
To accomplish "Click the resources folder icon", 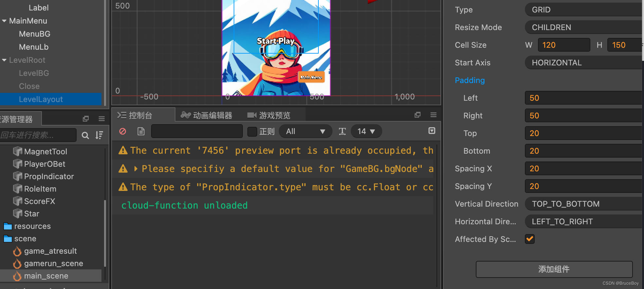I will 8,226.
